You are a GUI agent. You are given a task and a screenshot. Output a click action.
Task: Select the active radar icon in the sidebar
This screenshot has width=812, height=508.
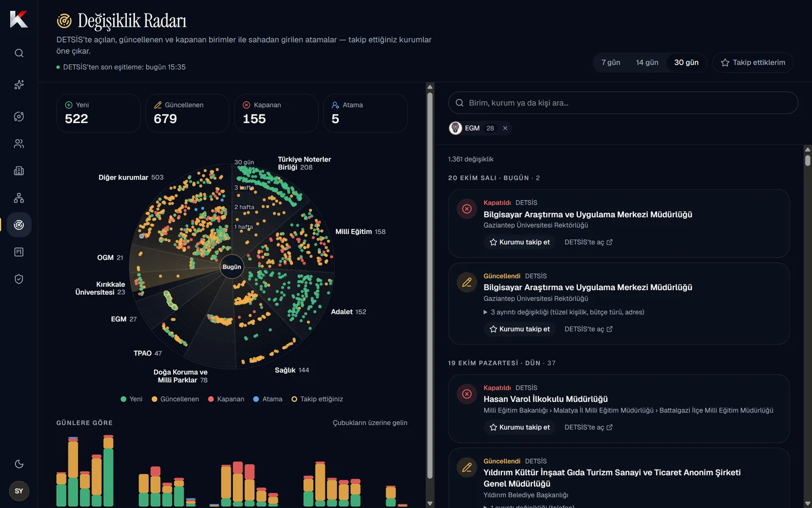[19, 225]
